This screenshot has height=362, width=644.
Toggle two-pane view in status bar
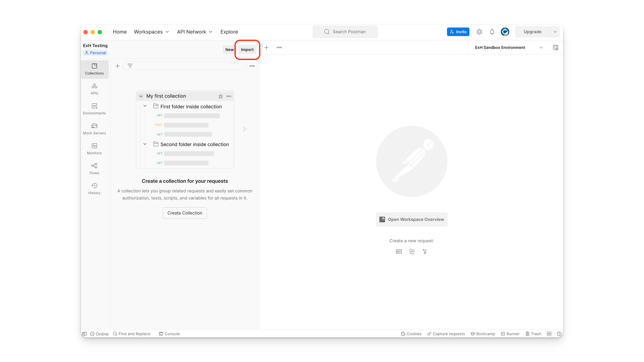(x=549, y=334)
